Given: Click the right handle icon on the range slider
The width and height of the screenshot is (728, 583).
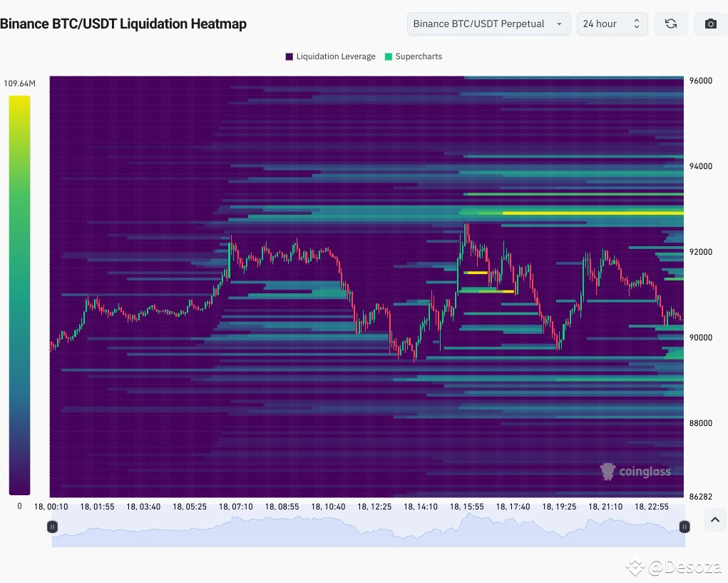Looking at the screenshot, I should (x=685, y=527).
